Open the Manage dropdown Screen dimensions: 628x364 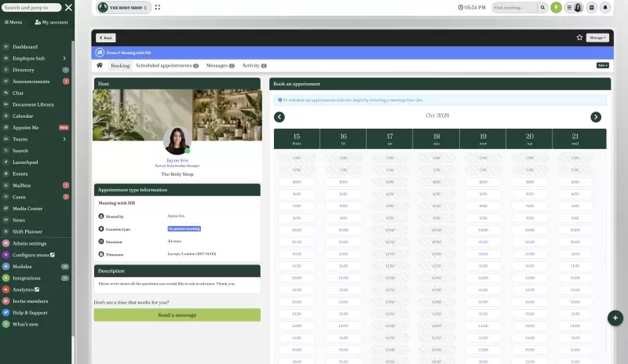pyautogui.click(x=597, y=38)
